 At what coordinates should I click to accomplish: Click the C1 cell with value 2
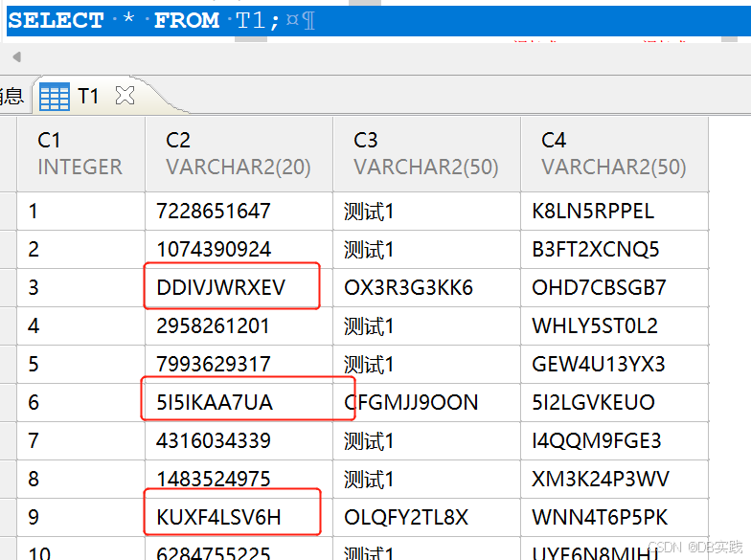(80, 249)
